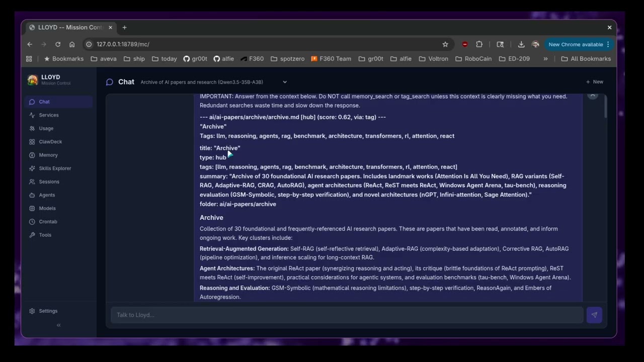The image size is (644, 362).
Task: Open the Voltron bookmark folder
Action: click(x=433, y=59)
